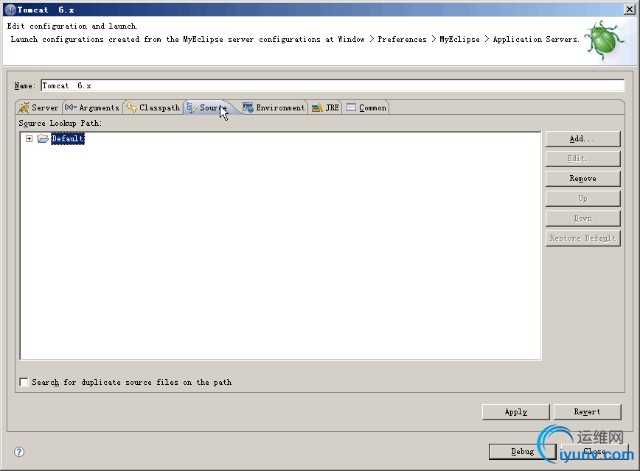Enable search for duplicate source files

pos(24,382)
